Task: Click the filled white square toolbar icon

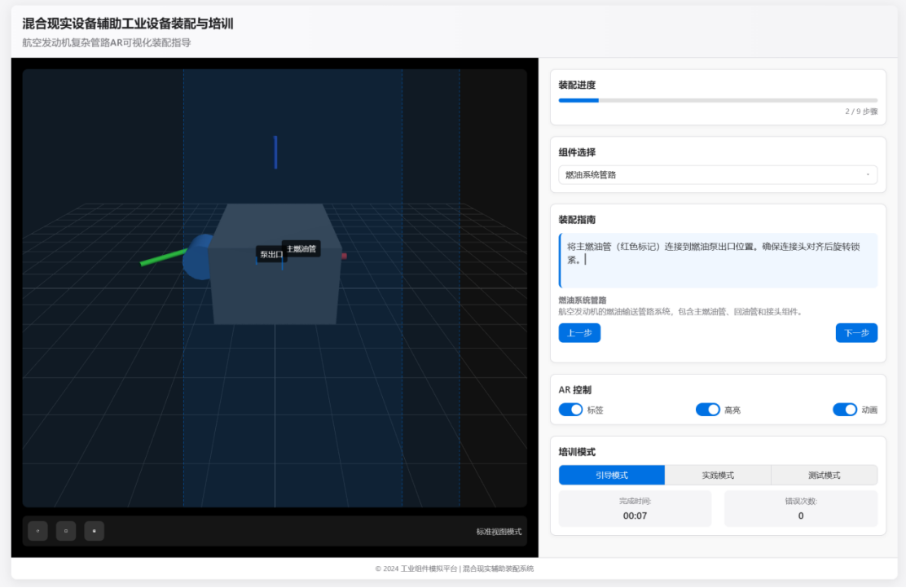Action: point(95,531)
